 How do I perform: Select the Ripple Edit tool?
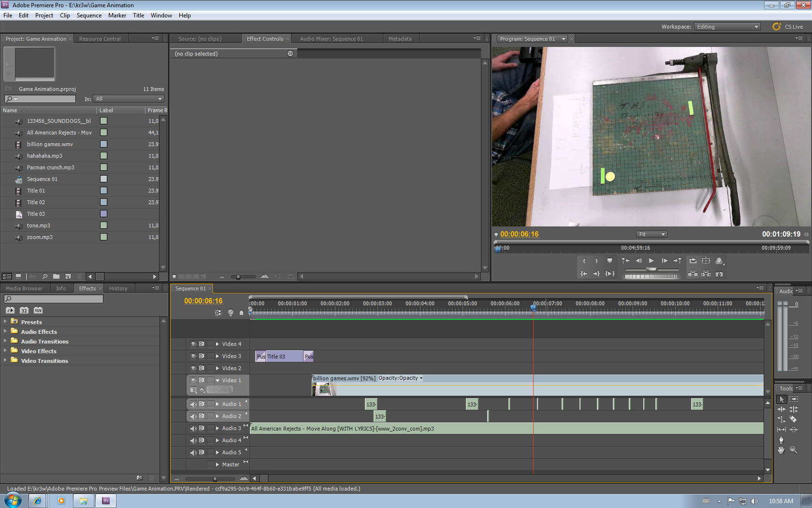click(782, 409)
